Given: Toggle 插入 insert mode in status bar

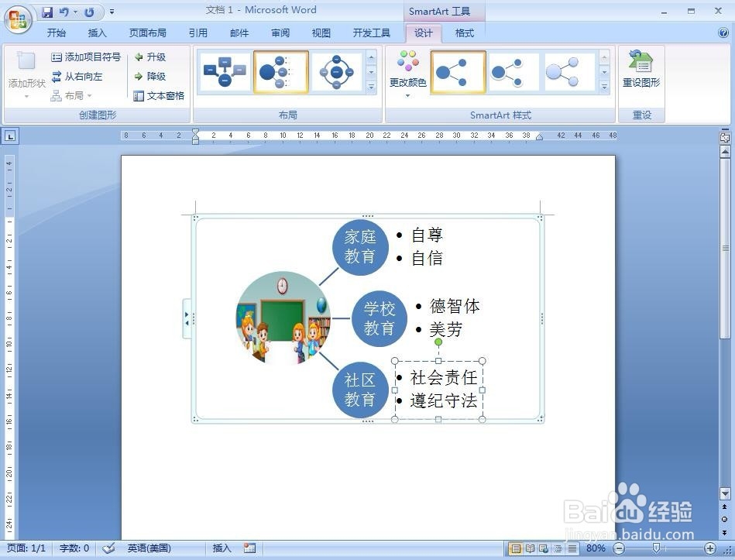Looking at the screenshot, I should point(222,548).
